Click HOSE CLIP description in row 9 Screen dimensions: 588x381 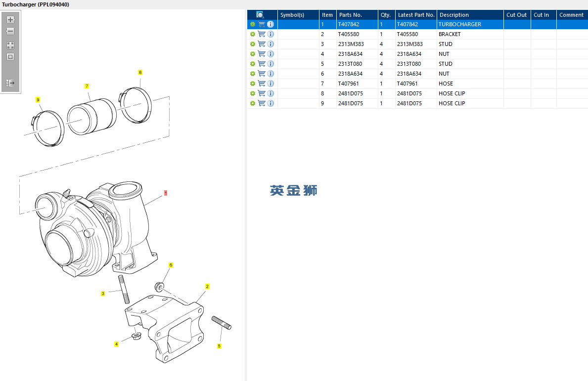(x=452, y=103)
